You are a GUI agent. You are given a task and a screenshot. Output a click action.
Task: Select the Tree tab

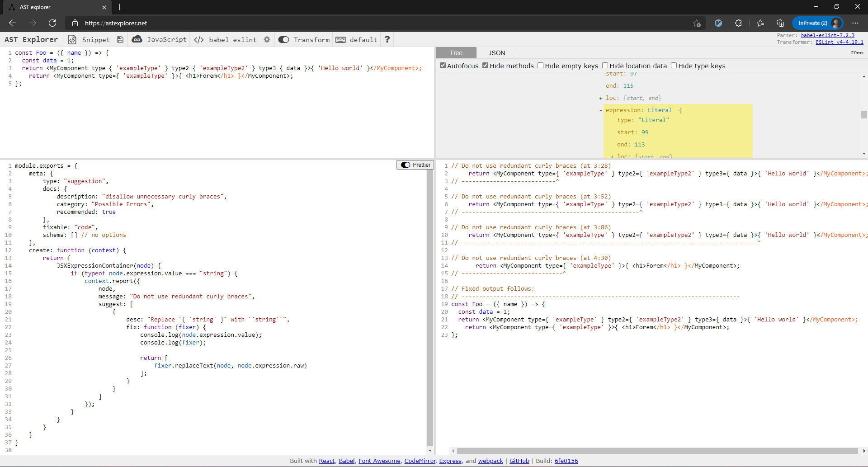456,53
